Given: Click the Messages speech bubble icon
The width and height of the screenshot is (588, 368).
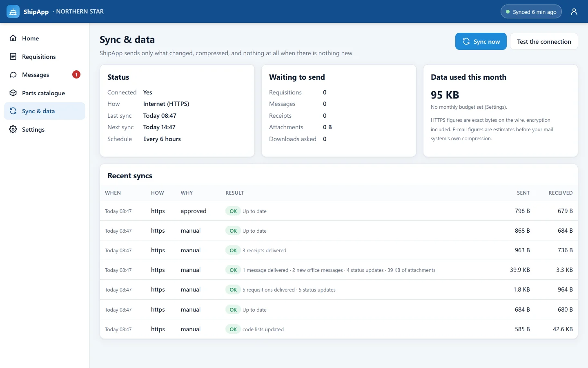Looking at the screenshot, I should 13,75.
